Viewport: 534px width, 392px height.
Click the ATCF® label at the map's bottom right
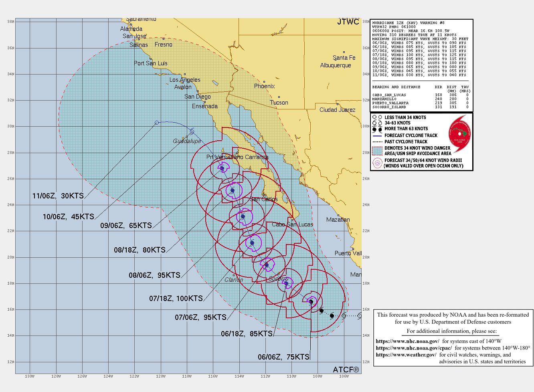tap(346, 370)
